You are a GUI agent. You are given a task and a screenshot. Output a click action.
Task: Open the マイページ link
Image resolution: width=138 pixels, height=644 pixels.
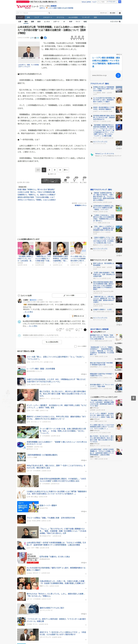click(103, 13)
